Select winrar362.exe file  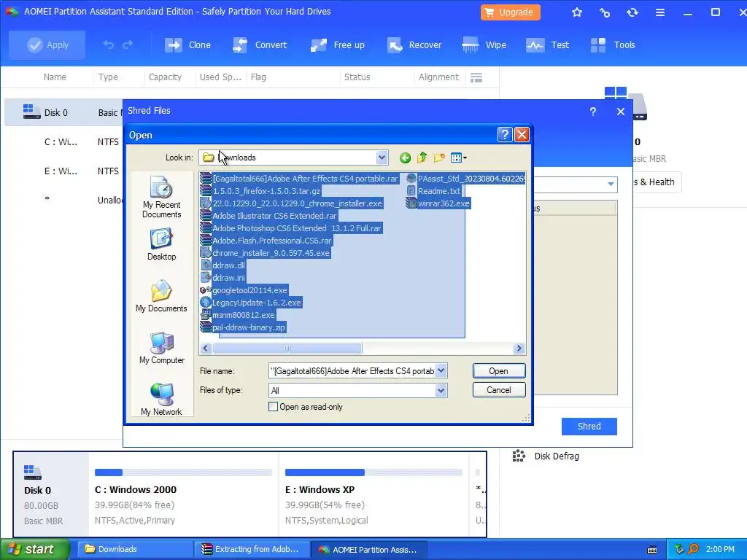(438, 203)
